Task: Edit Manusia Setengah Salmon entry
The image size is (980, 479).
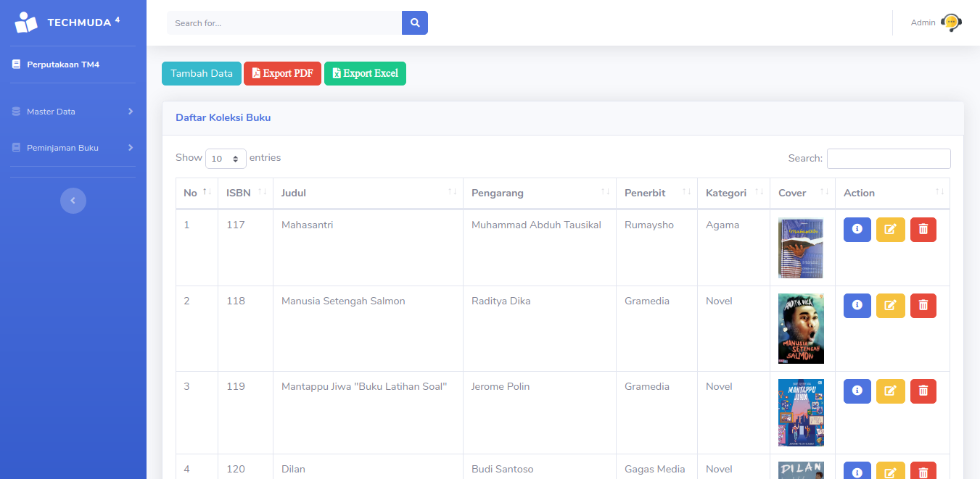Action: [891, 306]
